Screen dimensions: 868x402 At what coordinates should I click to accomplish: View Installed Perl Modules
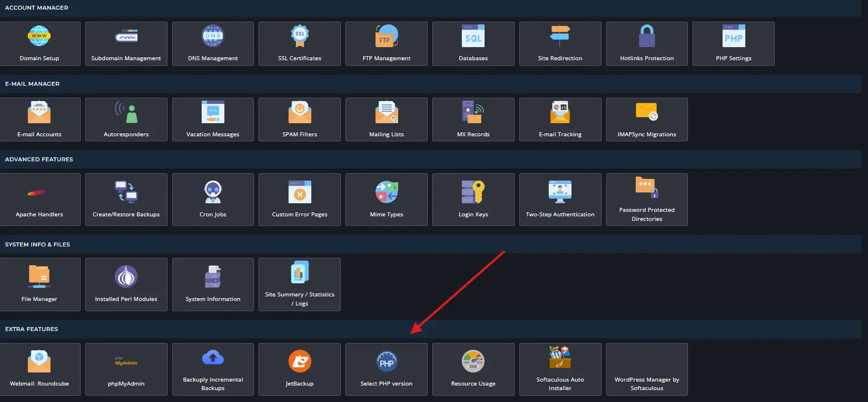(x=126, y=284)
